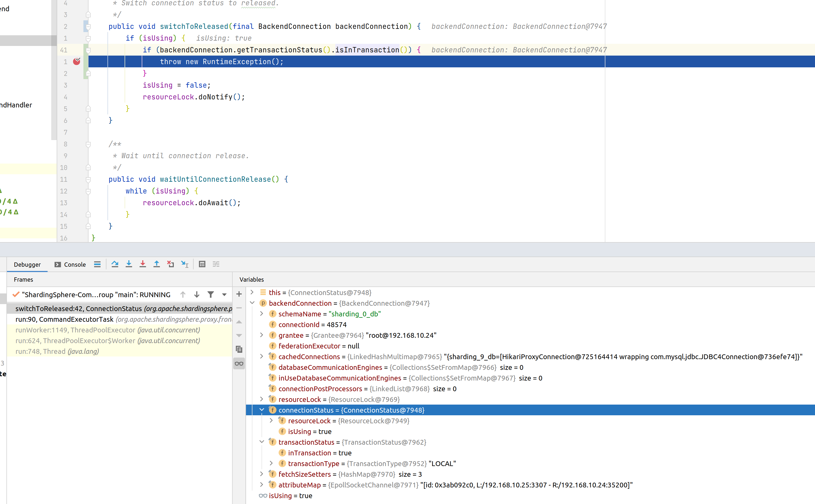The height and width of the screenshot is (504, 815).
Task: Expand the cachedConnections variable node
Action: tap(262, 356)
